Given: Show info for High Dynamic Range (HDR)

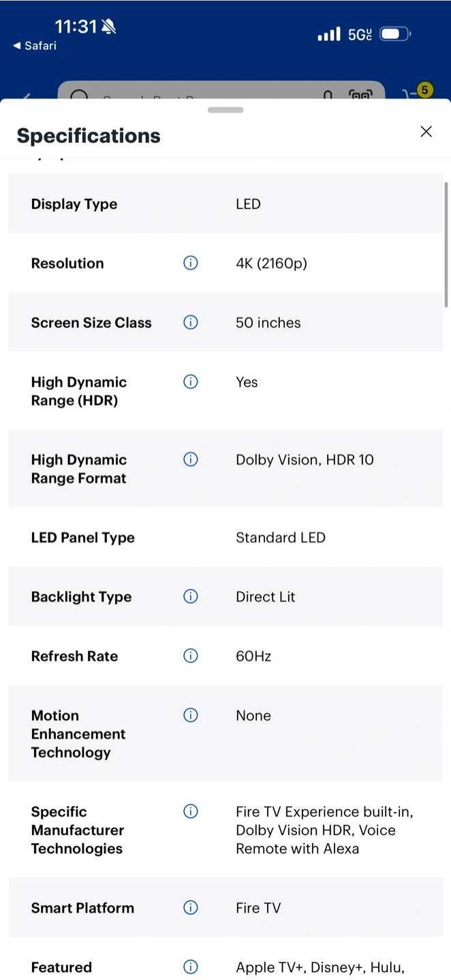Looking at the screenshot, I should point(191,382).
